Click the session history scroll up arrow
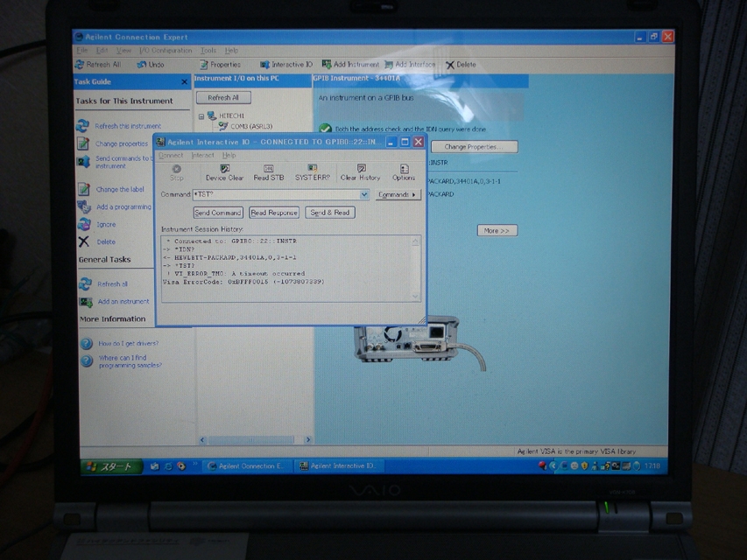 click(415, 241)
